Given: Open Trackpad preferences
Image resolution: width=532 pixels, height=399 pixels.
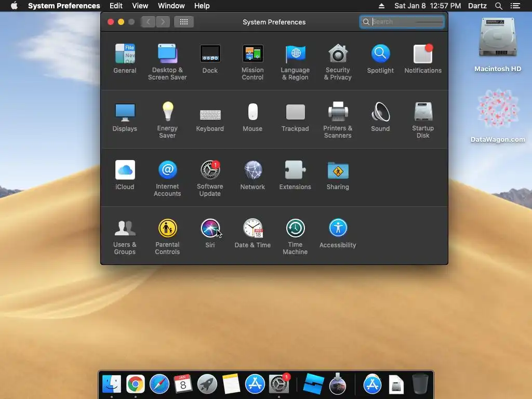Looking at the screenshot, I should [x=295, y=117].
